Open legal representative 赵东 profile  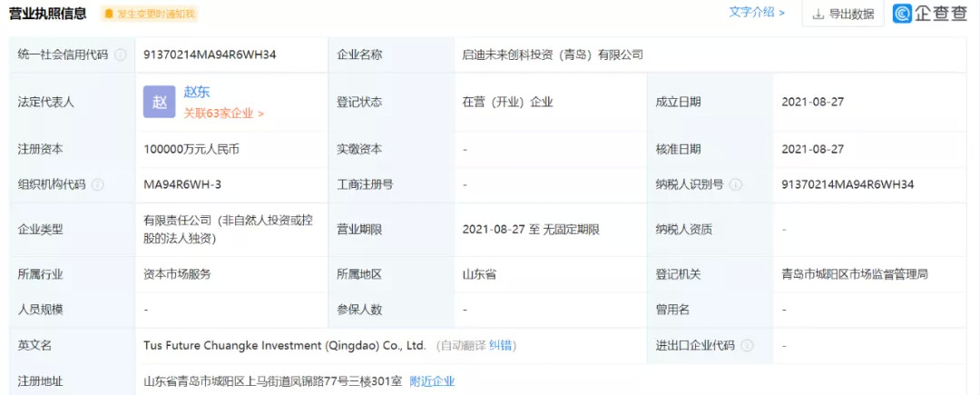click(197, 92)
